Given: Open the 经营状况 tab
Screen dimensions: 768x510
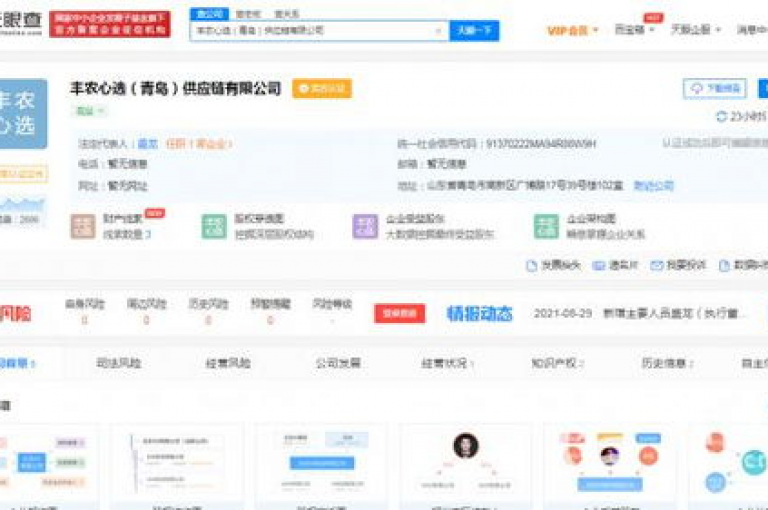Looking at the screenshot, I should coord(447,363).
